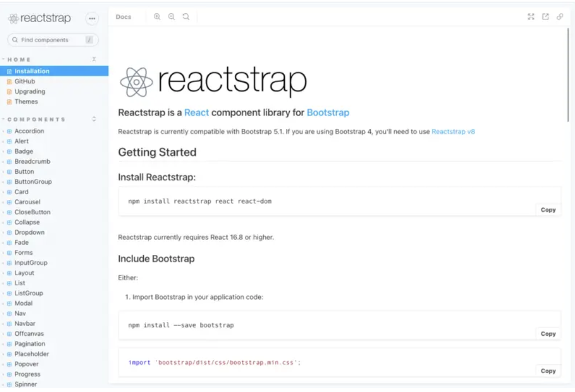
Task: Open the GitHub sidebar entry
Action: [24, 82]
